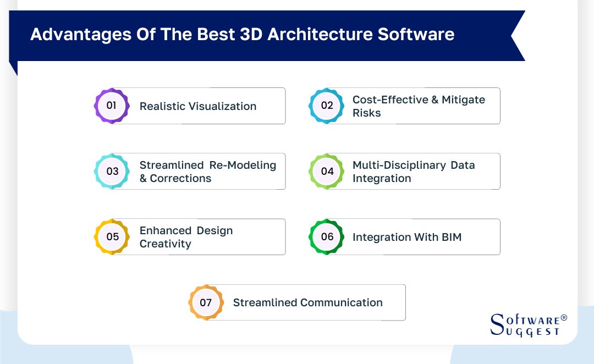This screenshot has width=594, height=364.
Task: Click the orange 07 badge icon
Action: (206, 302)
